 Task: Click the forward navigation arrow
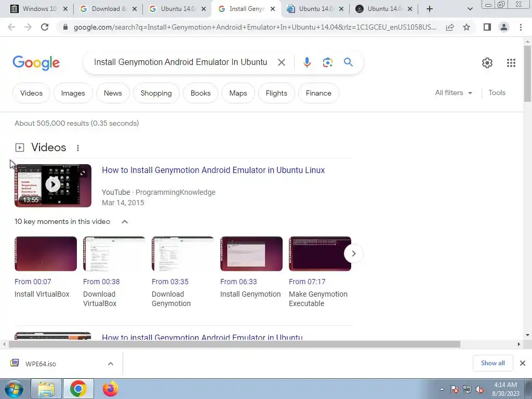pos(28,27)
